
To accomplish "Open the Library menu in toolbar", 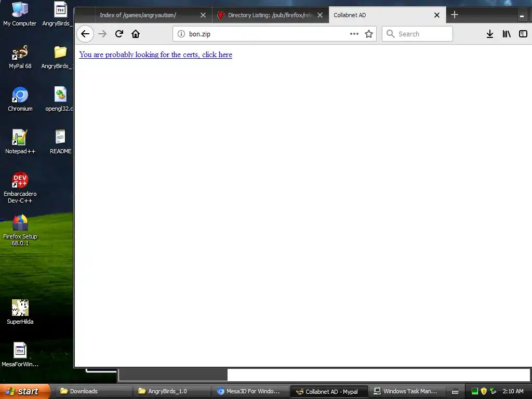I will coord(507,34).
